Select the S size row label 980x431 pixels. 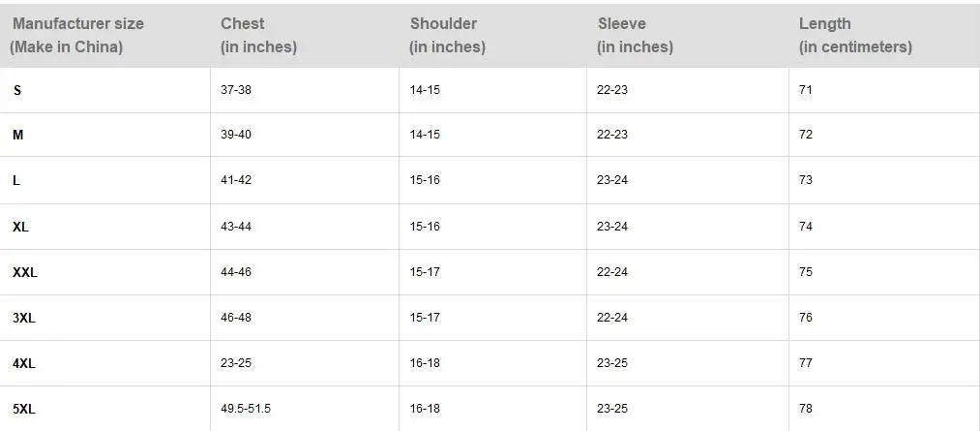click(16, 90)
